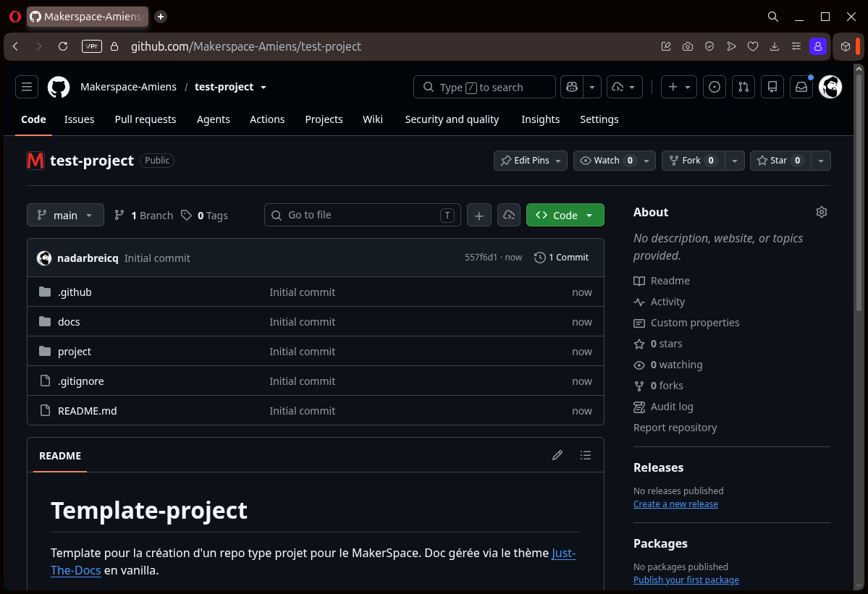Open the GitHub homepage logo
Image resolution: width=868 pixels, height=594 pixels.
tap(59, 88)
